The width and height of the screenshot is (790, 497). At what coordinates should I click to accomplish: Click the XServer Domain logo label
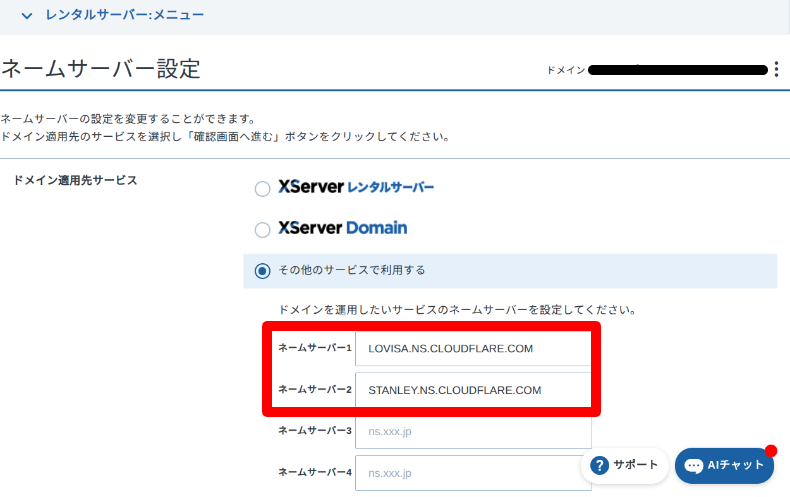343,228
